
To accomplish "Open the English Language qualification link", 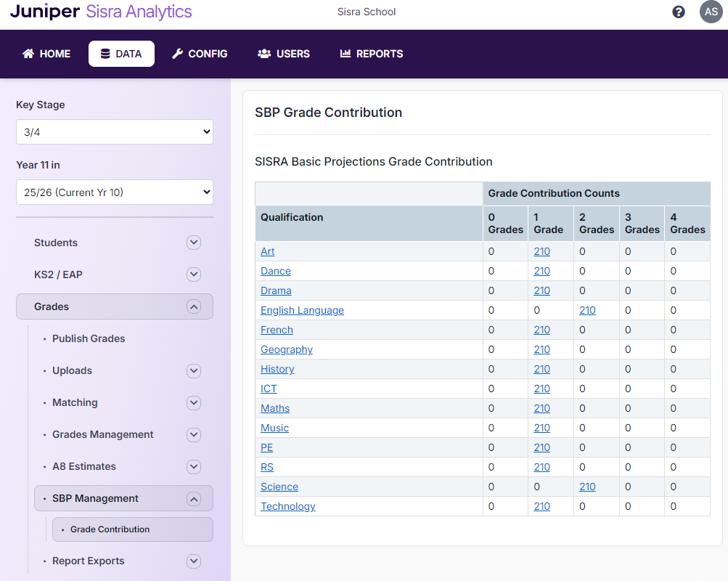I will (302, 310).
